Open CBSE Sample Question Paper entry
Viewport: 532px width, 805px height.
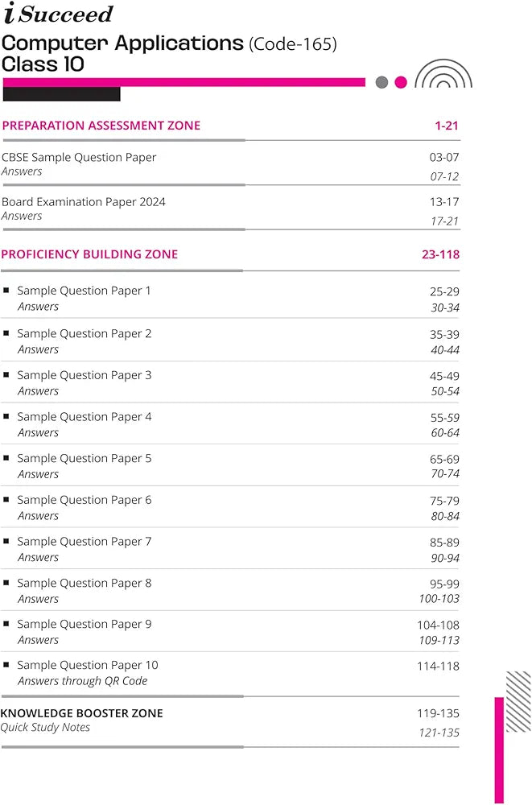point(79,158)
